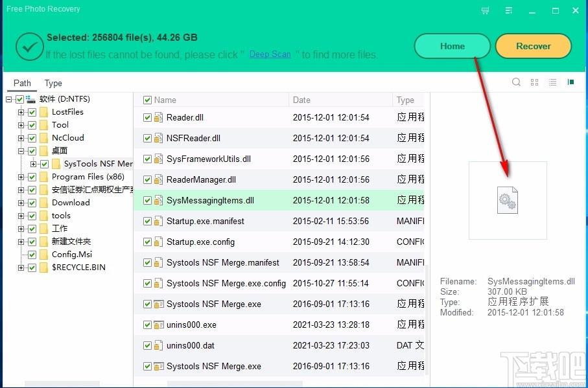Image resolution: width=588 pixels, height=388 pixels.
Task: Uncheck the Startup.exe.config checkbox
Action: [147, 242]
